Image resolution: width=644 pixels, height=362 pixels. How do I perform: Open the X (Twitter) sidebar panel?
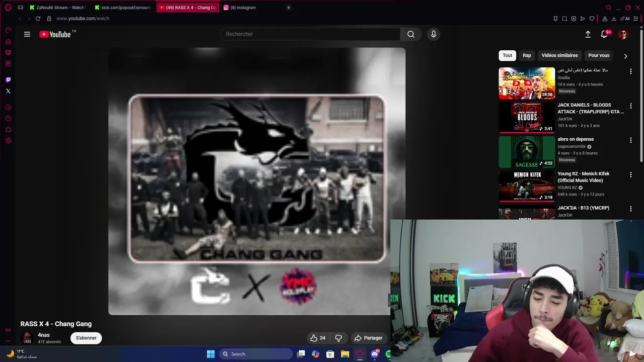[8, 91]
